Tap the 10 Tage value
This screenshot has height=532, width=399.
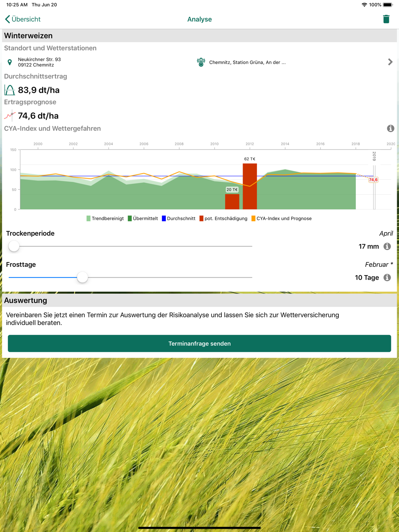pos(367,278)
